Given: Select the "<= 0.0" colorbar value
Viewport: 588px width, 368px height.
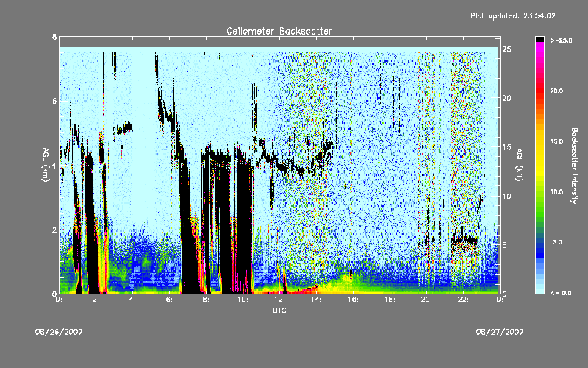Looking at the screenshot, I should click(x=561, y=293).
